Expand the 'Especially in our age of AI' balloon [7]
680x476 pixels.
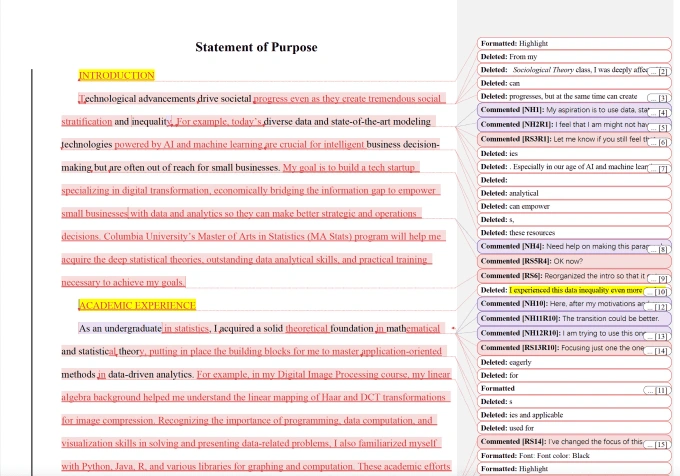[659, 169]
